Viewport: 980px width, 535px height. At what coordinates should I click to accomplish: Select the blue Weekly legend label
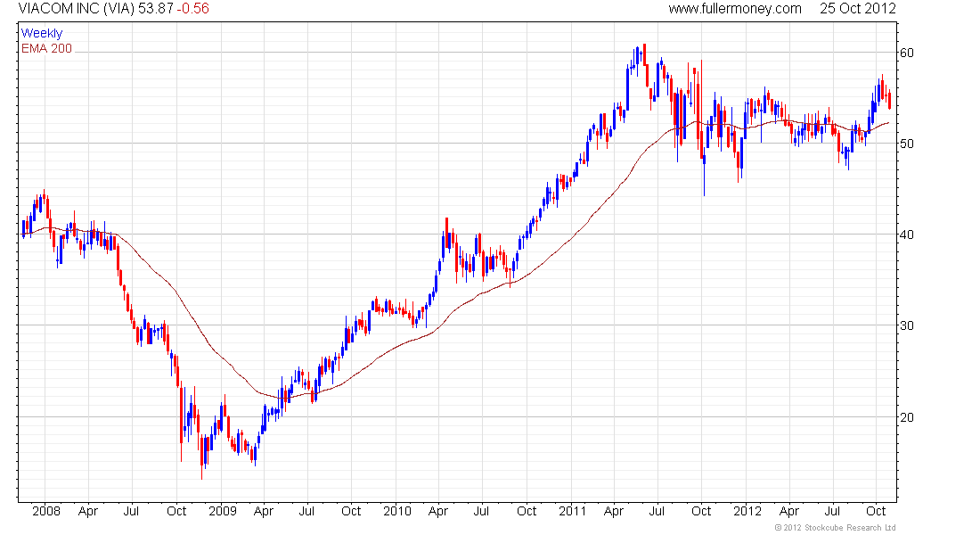tap(42, 33)
